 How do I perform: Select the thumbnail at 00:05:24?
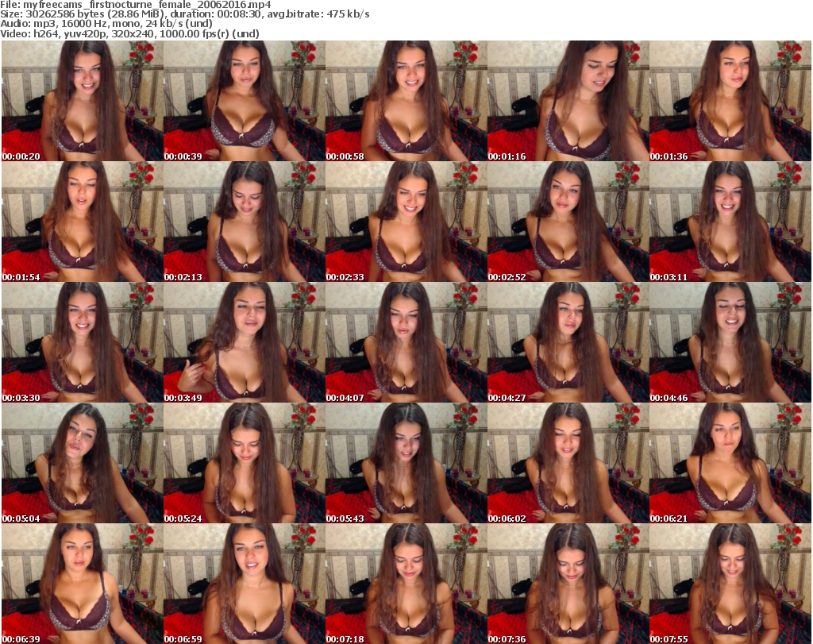pyautogui.click(x=245, y=463)
